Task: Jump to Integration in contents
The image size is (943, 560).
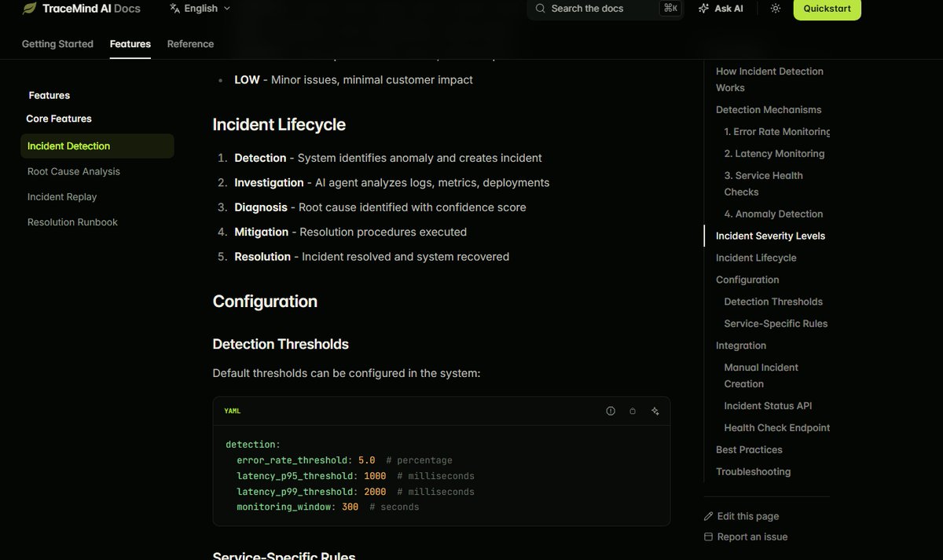Action: [741, 346]
